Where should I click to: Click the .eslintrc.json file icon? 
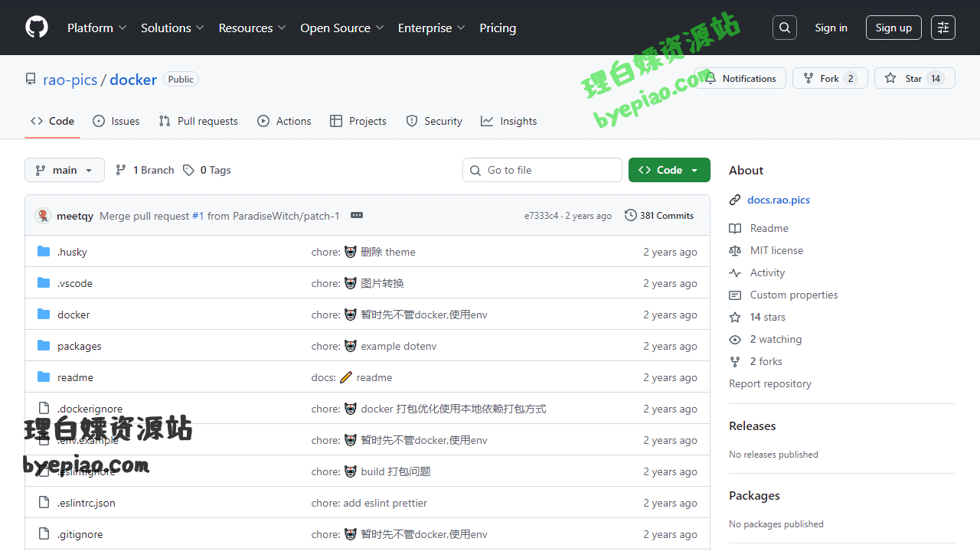[44, 503]
